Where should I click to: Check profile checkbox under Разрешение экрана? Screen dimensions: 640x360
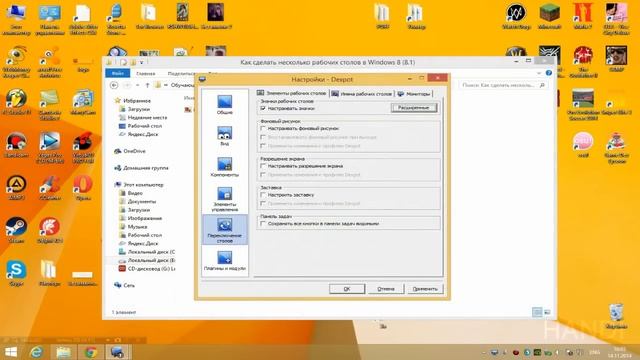pos(263,175)
